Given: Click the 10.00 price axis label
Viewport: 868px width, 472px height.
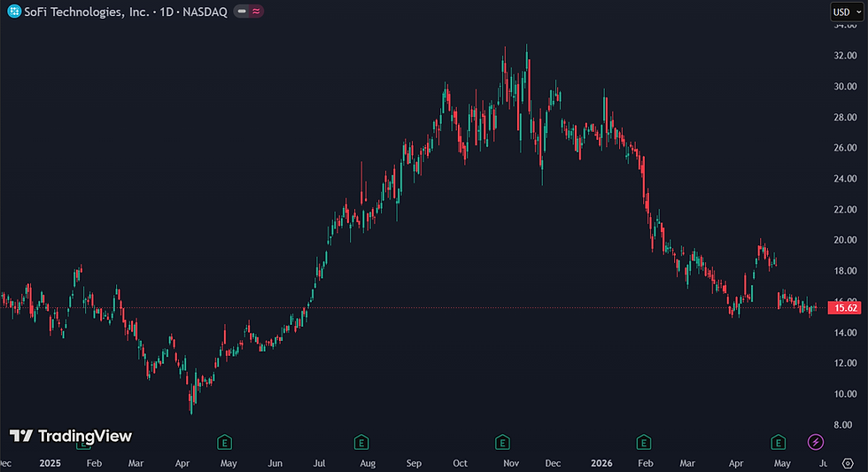Looking at the screenshot, I should pyautogui.click(x=845, y=394).
